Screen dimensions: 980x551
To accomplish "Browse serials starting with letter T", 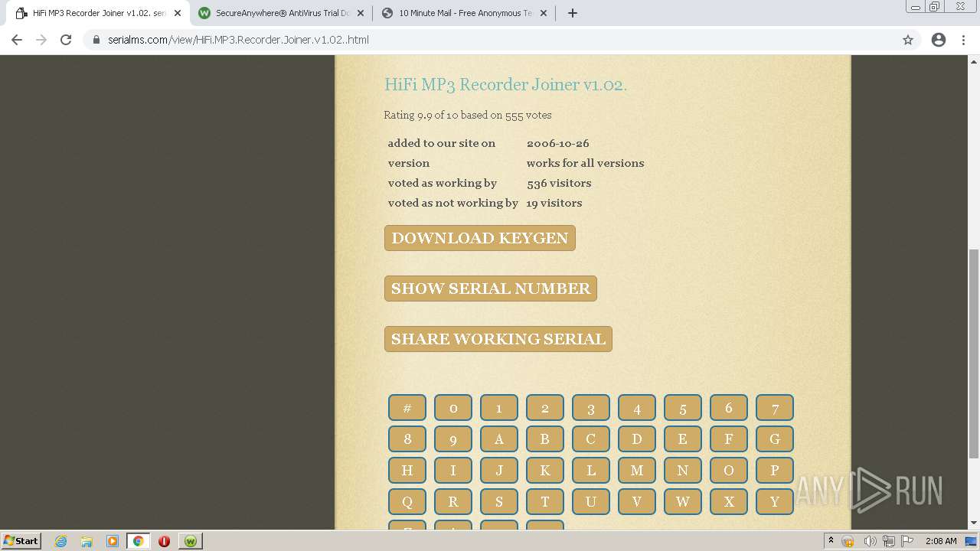I will (x=545, y=502).
